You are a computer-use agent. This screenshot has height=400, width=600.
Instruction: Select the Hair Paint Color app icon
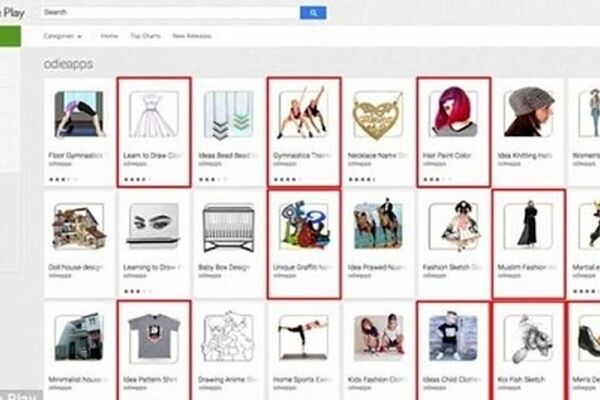453,113
